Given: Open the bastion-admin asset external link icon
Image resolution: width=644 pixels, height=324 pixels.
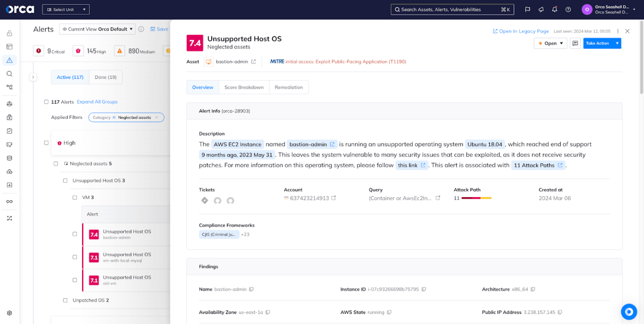Looking at the screenshot, I should (254, 62).
